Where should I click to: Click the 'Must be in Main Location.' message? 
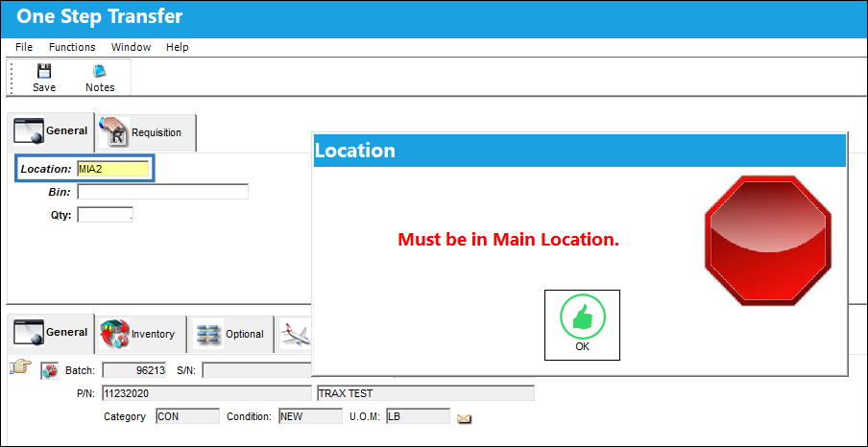(508, 240)
